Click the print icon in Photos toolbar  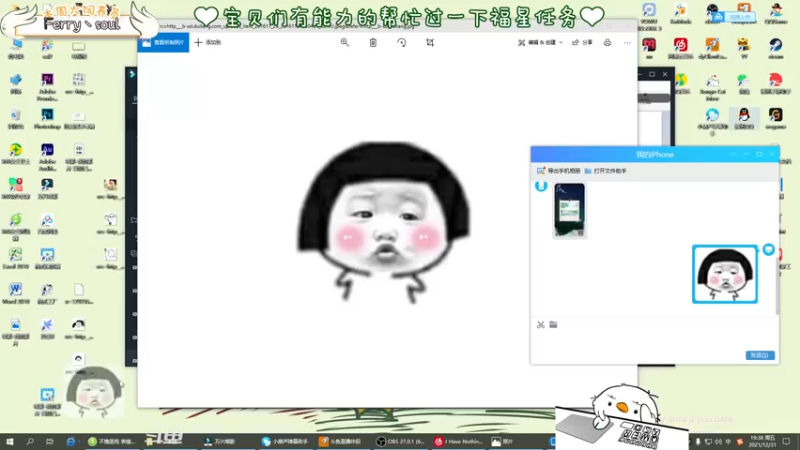click(607, 42)
